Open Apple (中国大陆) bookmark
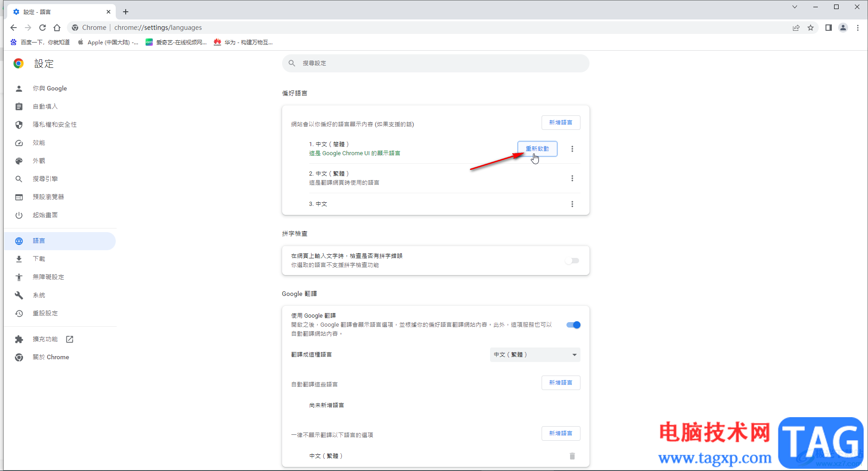 [x=108, y=43]
